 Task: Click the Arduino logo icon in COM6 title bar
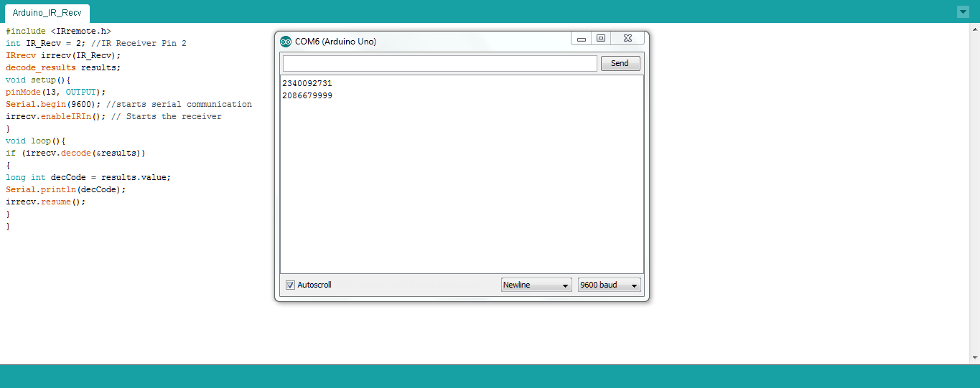click(286, 42)
